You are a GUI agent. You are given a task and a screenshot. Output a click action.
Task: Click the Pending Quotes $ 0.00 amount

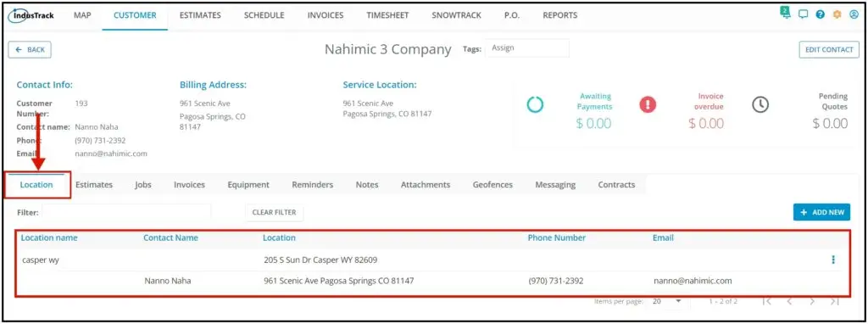[x=830, y=123]
